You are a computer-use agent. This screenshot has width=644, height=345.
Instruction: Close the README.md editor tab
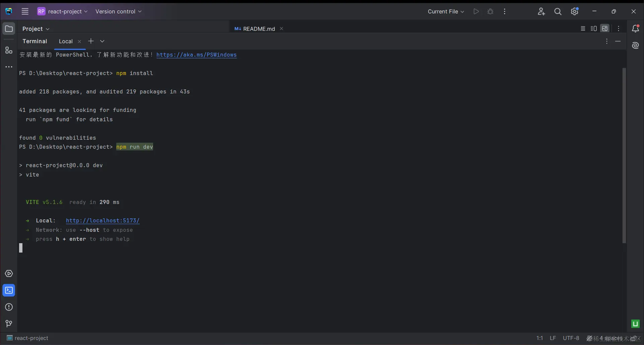click(281, 28)
